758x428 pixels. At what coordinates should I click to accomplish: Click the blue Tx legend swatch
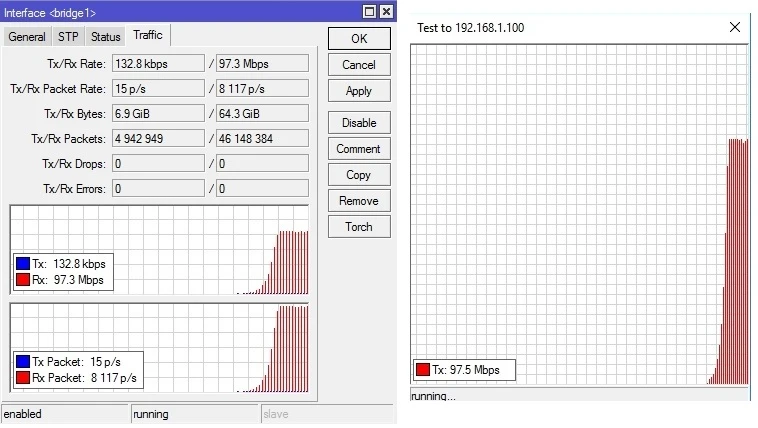point(23,263)
